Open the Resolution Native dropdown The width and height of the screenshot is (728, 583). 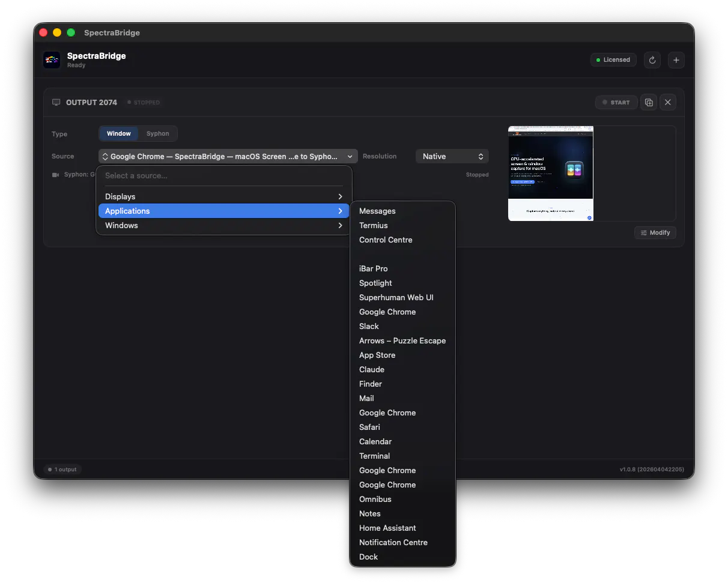(x=452, y=156)
